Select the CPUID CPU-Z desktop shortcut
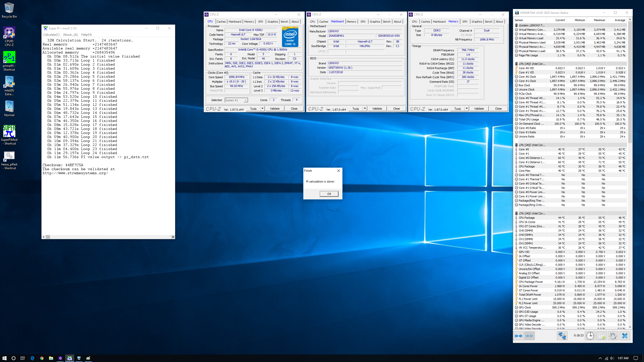Image resolution: width=644 pixels, height=362 pixels. click(x=9, y=37)
